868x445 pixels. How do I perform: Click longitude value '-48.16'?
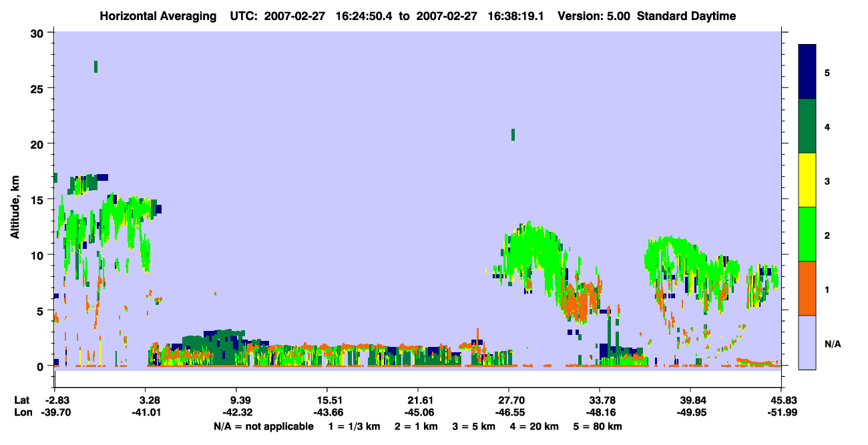point(600,412)
